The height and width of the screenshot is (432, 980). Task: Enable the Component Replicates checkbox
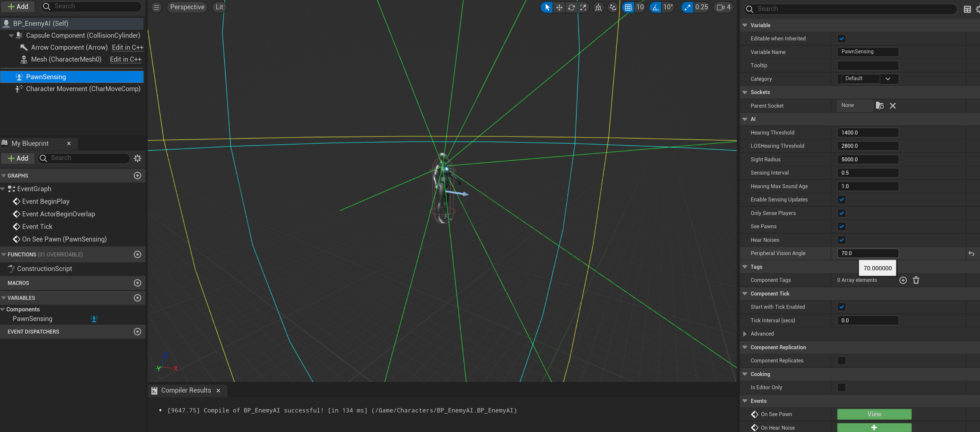841,360
